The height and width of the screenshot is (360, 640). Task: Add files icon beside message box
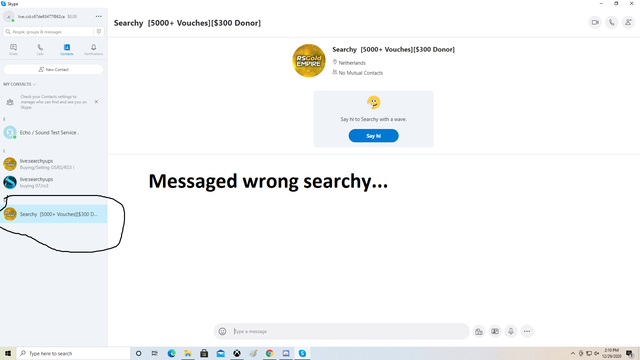(x=479, y=331)
